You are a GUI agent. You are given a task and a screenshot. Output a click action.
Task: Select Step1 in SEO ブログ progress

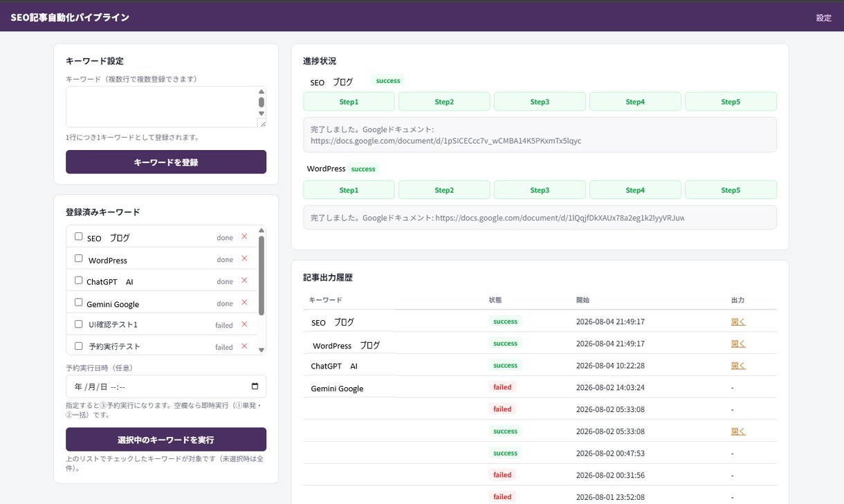pos(349,102)
